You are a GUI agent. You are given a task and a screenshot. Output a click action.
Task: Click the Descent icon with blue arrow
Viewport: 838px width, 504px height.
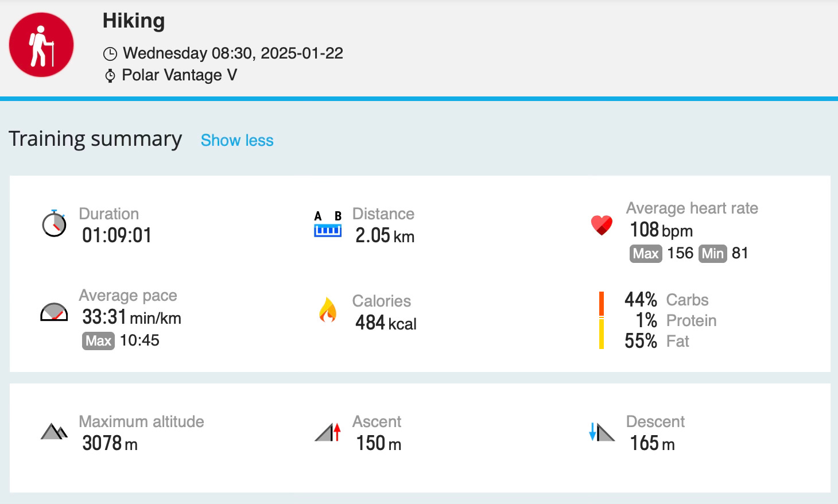pos(602,432)
